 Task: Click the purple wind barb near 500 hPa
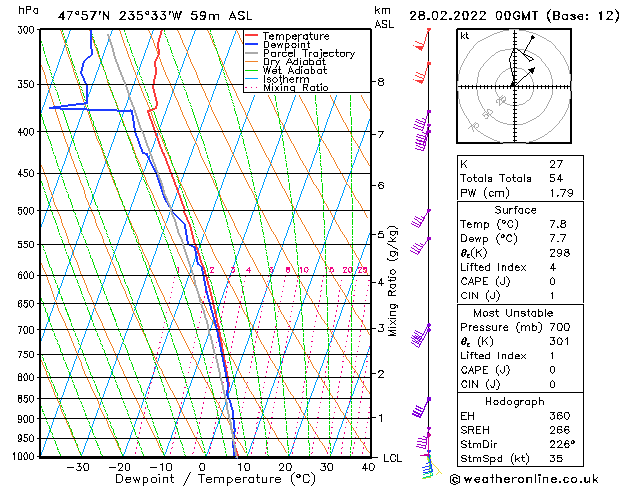pyautogui.click(x=420, y=218)
